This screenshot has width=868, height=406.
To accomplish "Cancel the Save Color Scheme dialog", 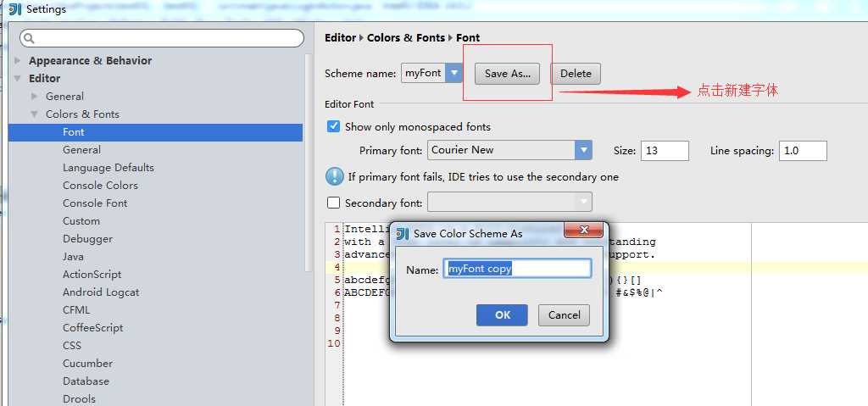I will pyautogui.click(x=564, y=314).
